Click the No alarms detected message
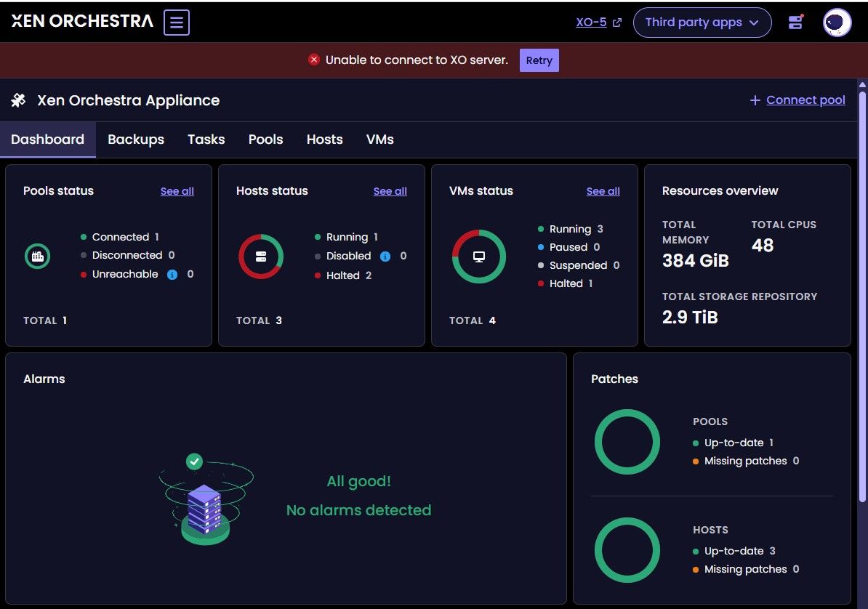 tap(358, 510)
